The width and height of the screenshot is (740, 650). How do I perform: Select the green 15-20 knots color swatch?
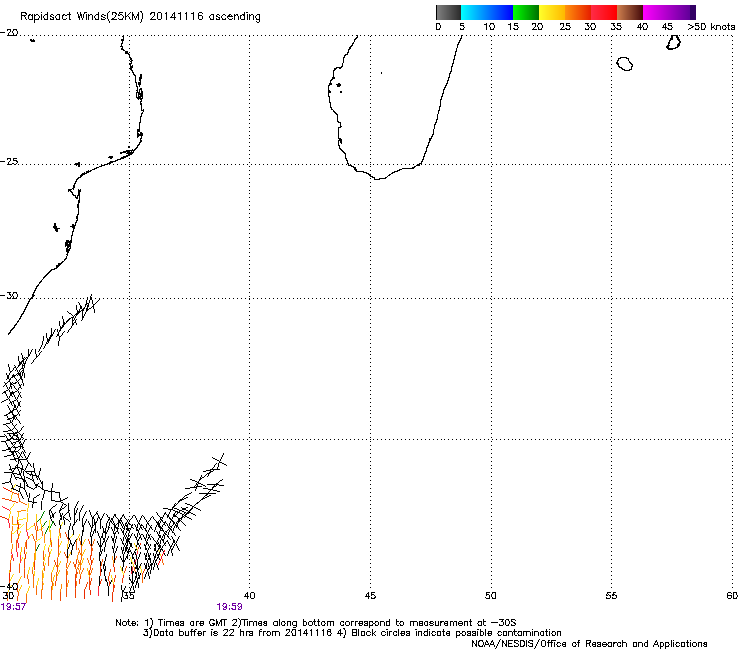pos(525,12)
